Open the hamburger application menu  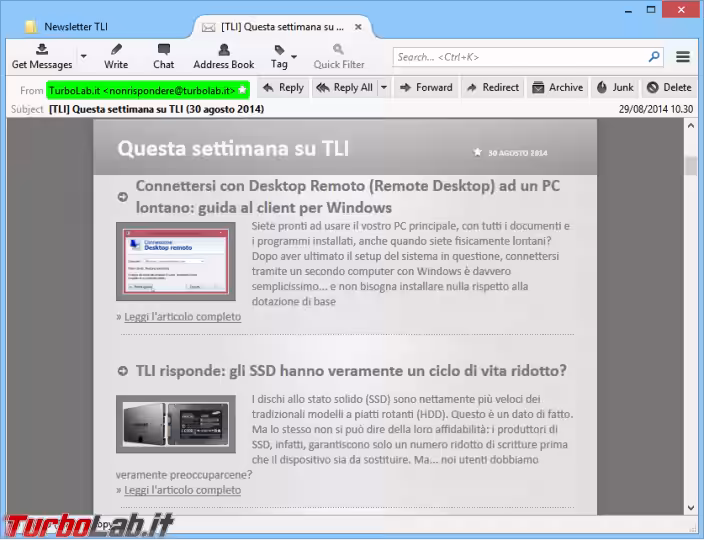point(683,57)
